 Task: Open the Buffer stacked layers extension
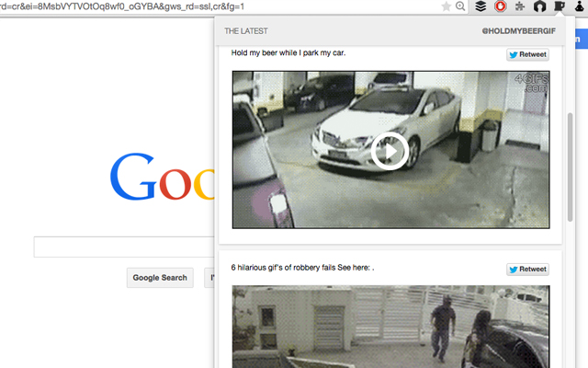coord(481,6)
